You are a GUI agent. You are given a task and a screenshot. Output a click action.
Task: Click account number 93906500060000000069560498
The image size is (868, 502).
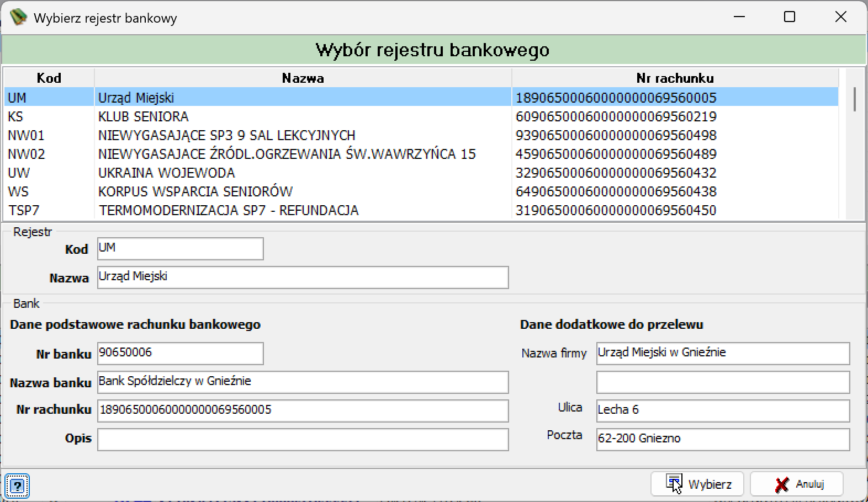click(x=616, y=135)
